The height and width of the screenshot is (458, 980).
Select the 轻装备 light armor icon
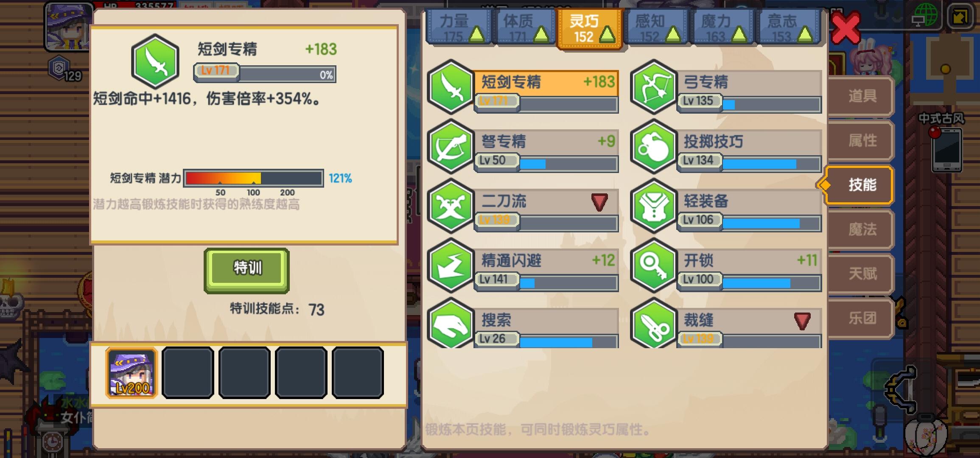coord(653,206)
